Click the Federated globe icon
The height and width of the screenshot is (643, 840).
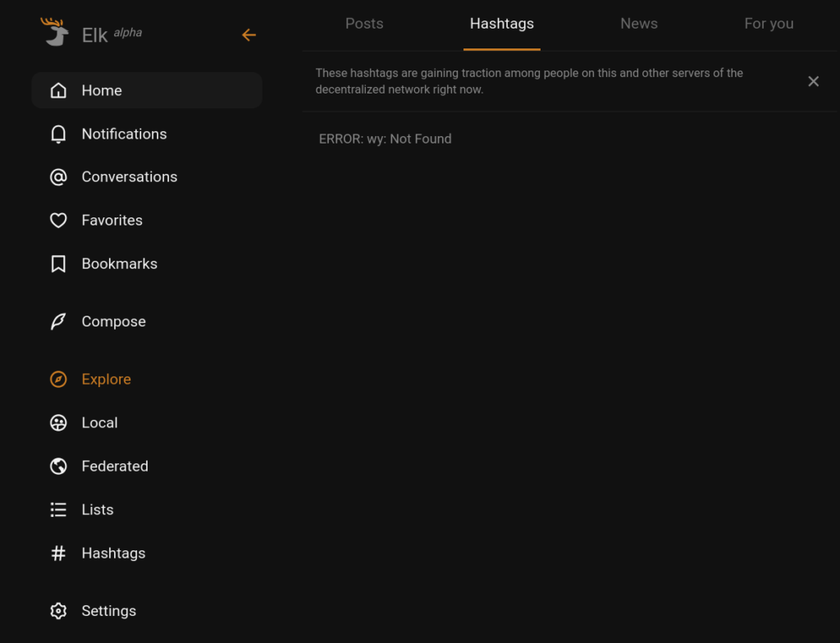click(58, 466)
